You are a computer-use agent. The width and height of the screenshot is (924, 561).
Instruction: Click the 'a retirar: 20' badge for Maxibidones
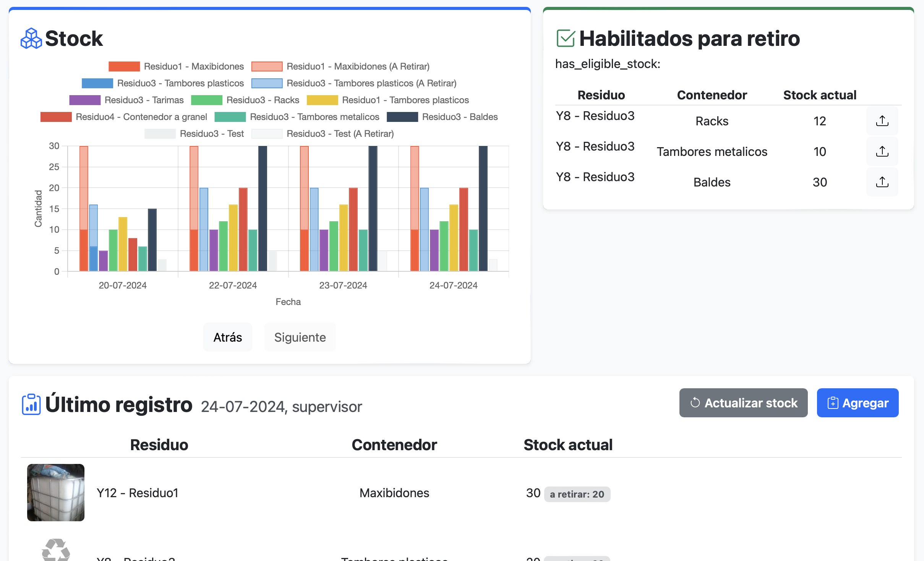click(577, 494)
